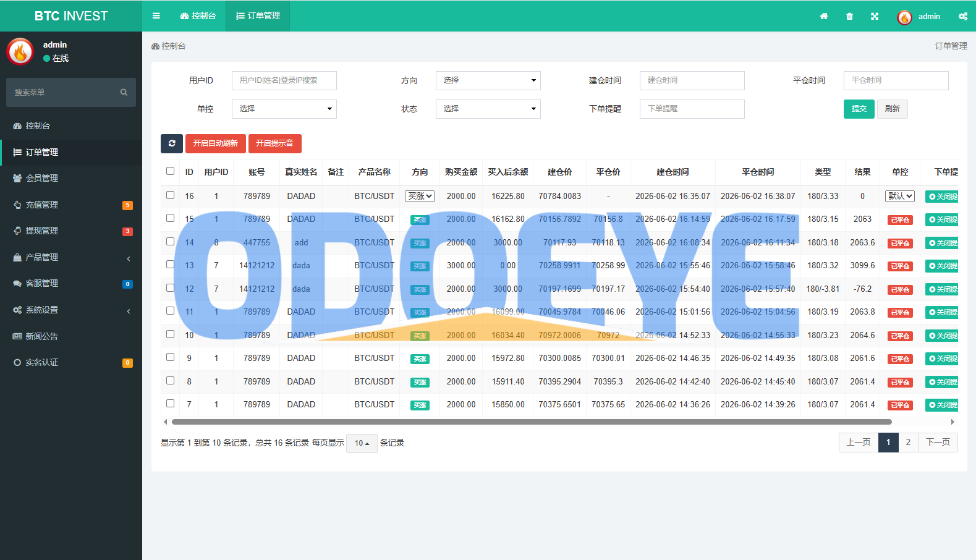Open 会员管理 in the sidebar
This screenshot has width=976, height=560.
tap(71, 178)
